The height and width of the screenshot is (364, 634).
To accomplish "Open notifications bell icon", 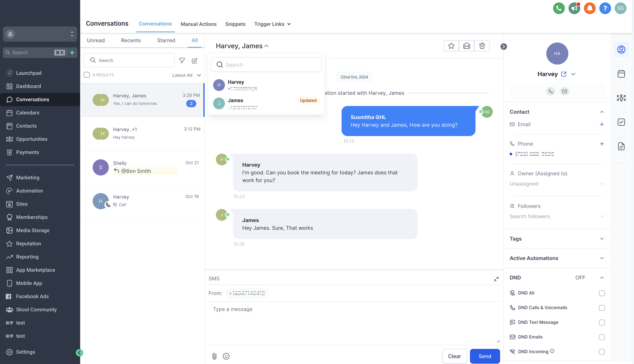I will pyautogui.click(x=590, y=8).
